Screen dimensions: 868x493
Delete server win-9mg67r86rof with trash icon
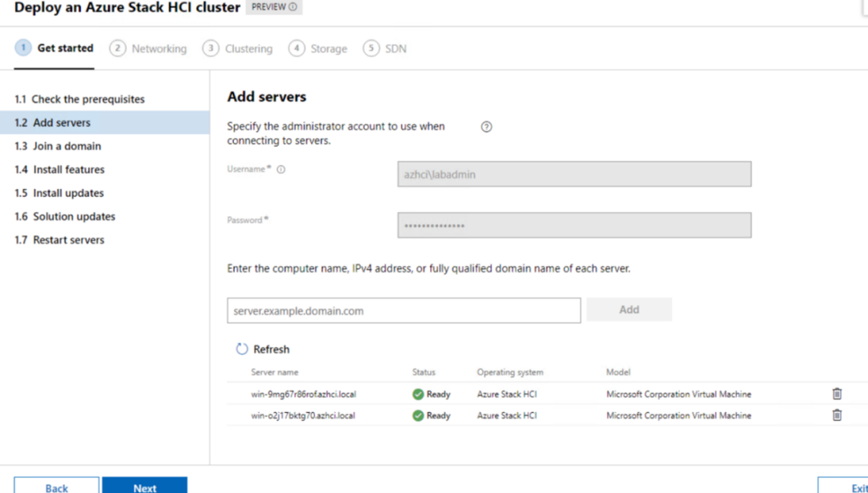tap(837, 394)
